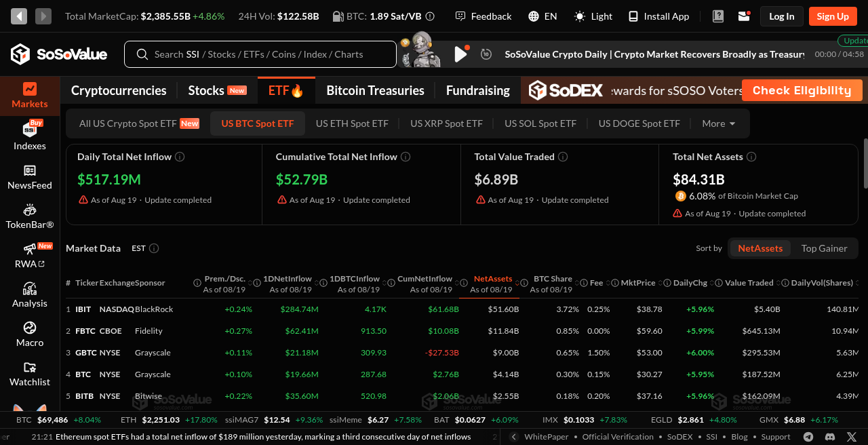Open NewsFeed in the sidebar
Viewport: 868px width, 445px height.
(x=30, y=177)
